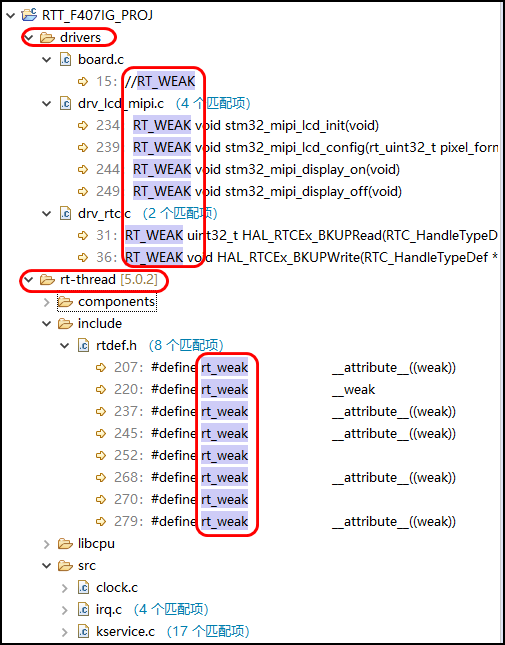Collapse the drv_rtc.c results chevron
Viewport: 505px width, 645px height.
[x=46, y=213]
